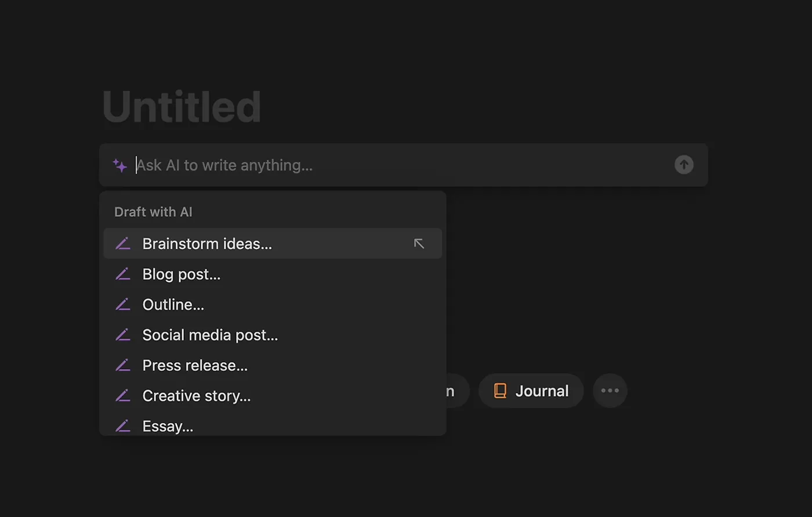Viewport: 812px width, 517px height.
Task: Choose the Essay draft option
Action: coord(168,426)
